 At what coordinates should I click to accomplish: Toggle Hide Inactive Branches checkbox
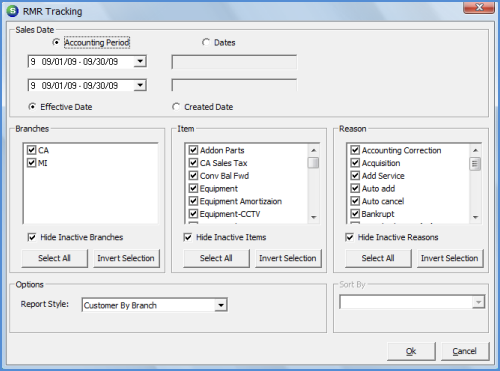[x=32, y=237]
